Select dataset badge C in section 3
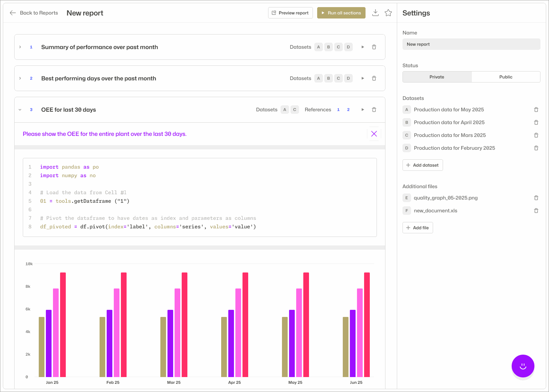The height and width of the screenshot is (392, 549). point(295,110)
